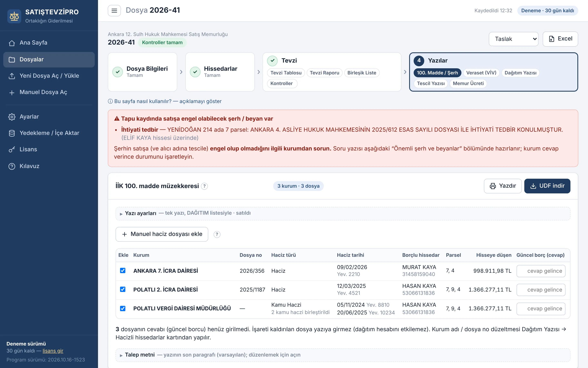Click the Manuel Dosya Aç plus icon

pos(12,92)
